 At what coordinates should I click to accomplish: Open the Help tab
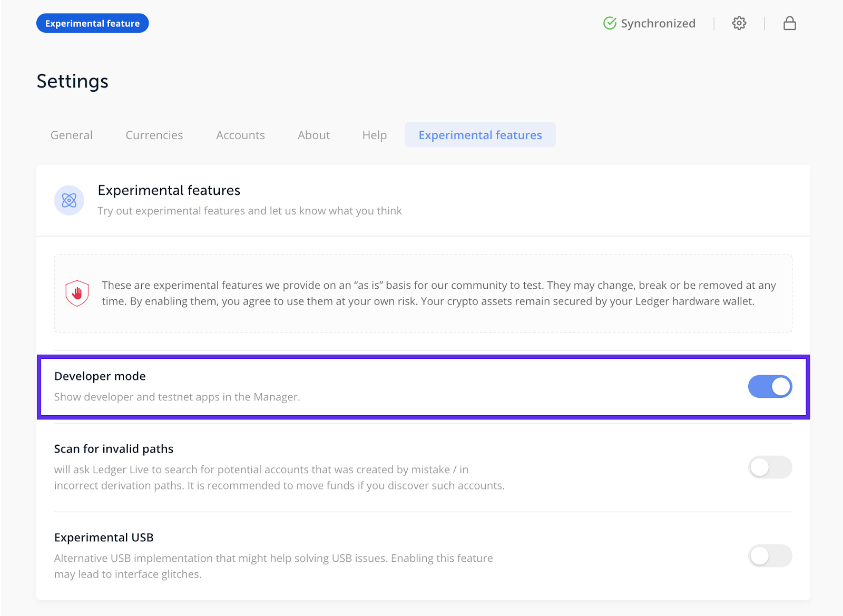coord(375,135)
